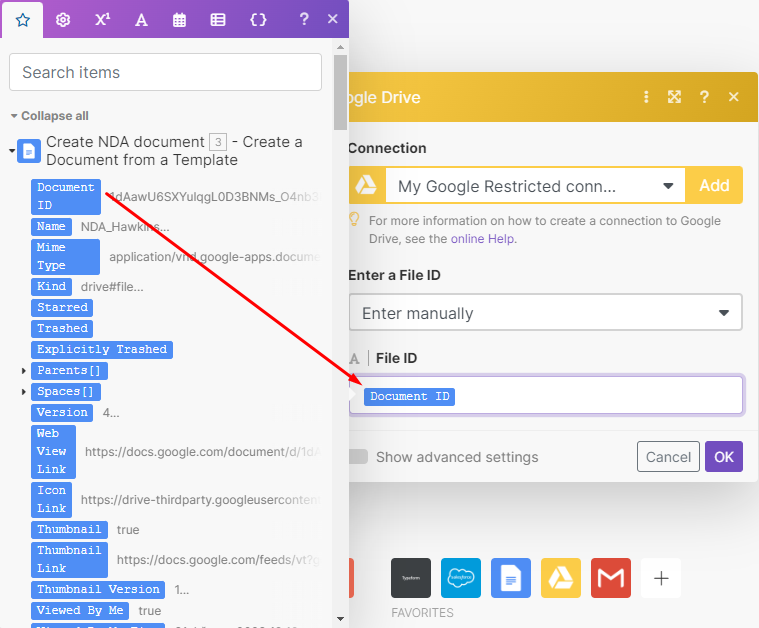Select the Salesforce favorite app icon

pos(461,578)
